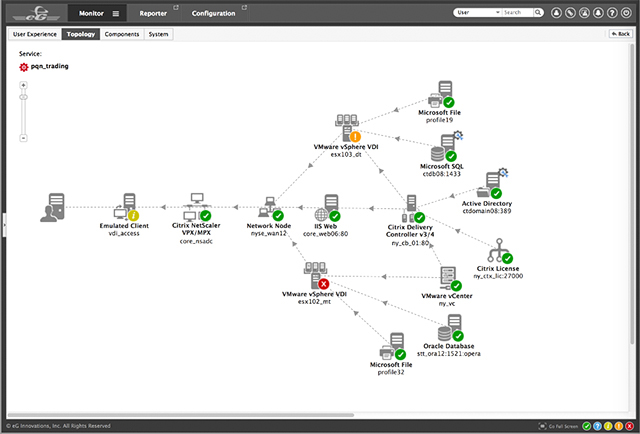The height and width of the screenshot is (434, 640).
Task: Open the user profile icon in header
Action: (556, 13)
